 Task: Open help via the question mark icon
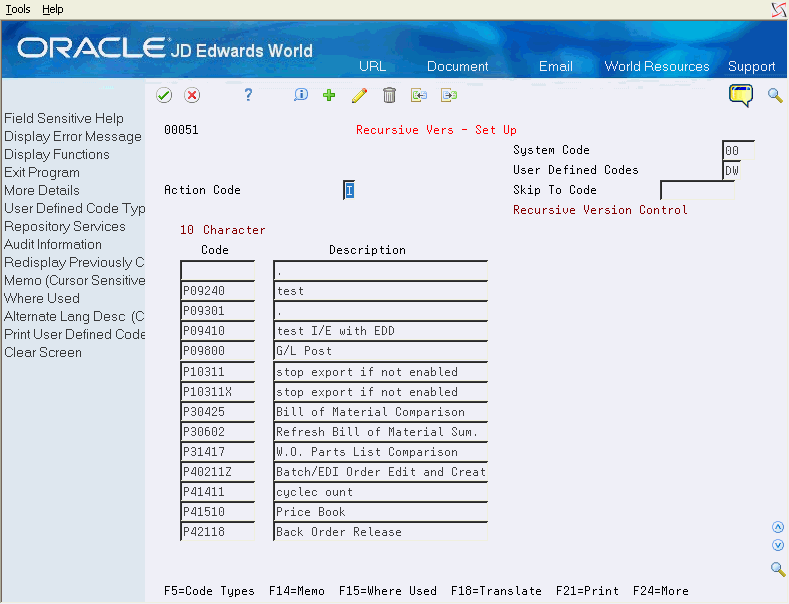tap(248, 95)
